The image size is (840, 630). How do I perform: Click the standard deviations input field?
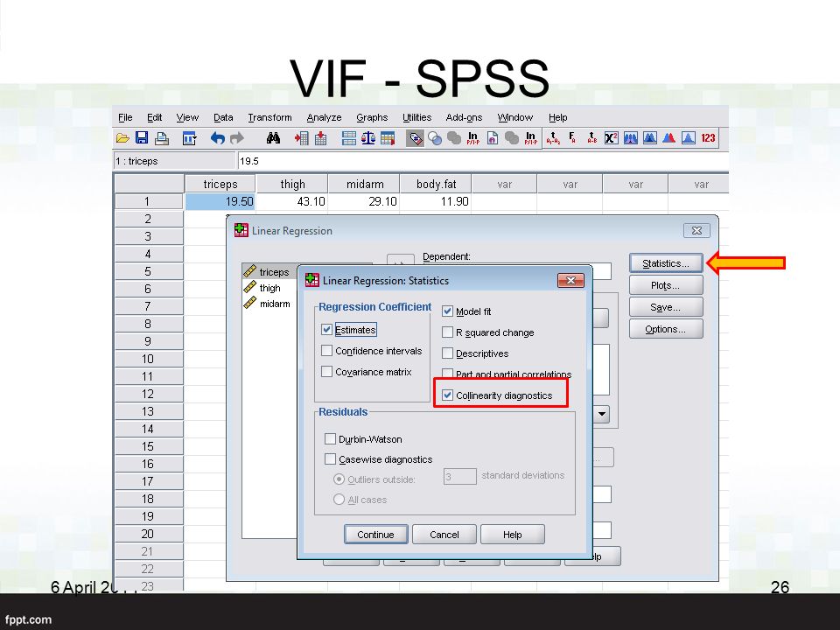point(459,476)
